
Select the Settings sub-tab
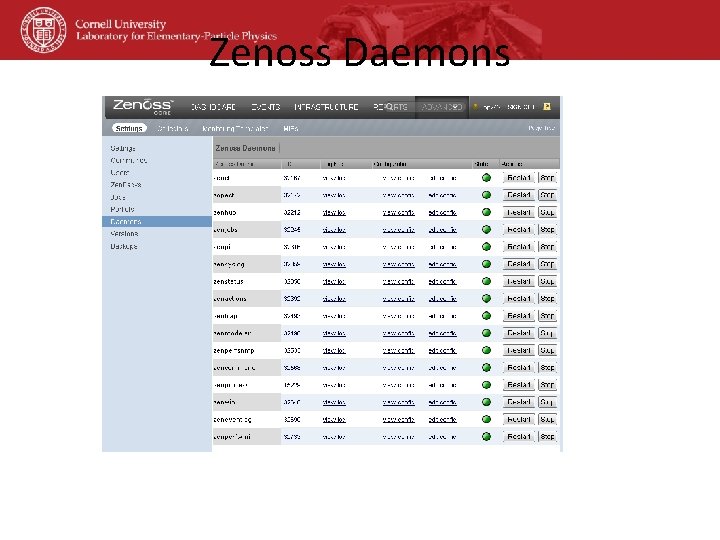[129, 129]
